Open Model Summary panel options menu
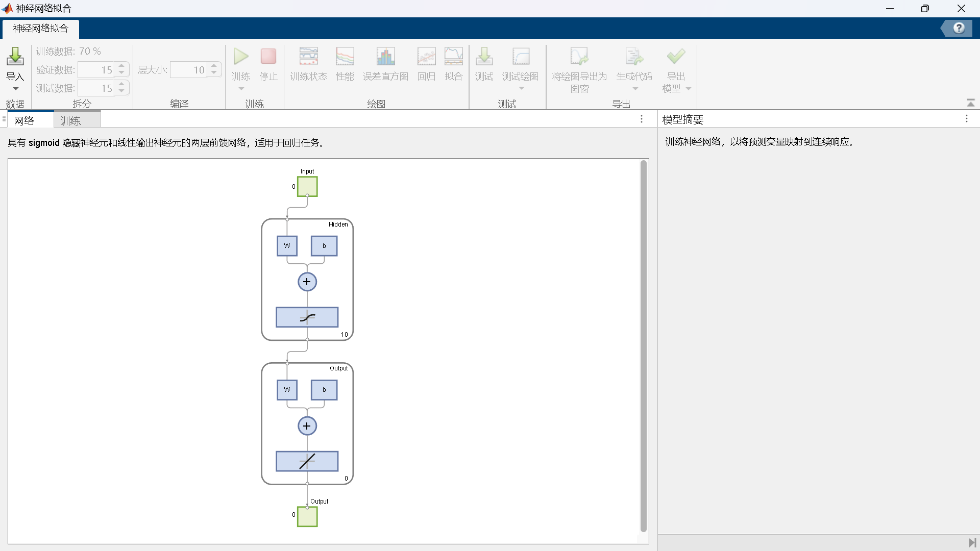The image size is (980, 551). (966, 119)
